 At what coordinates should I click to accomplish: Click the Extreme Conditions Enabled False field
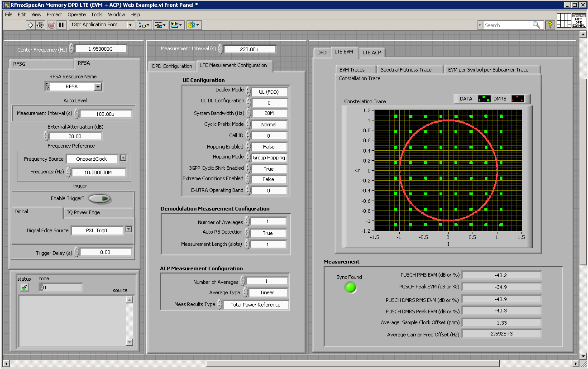pyautogui.click(x=269, y=179)
